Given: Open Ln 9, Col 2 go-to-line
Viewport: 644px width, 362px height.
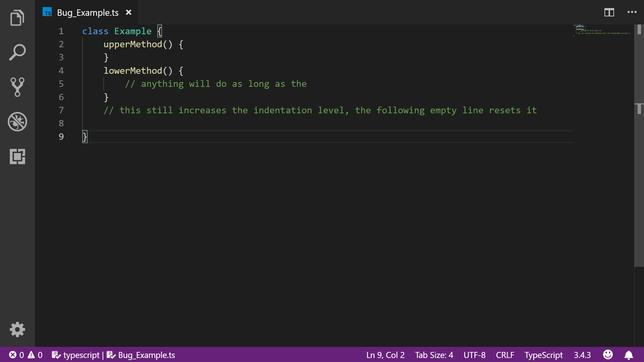Looking at the screenshot, I should click(385, 355).
